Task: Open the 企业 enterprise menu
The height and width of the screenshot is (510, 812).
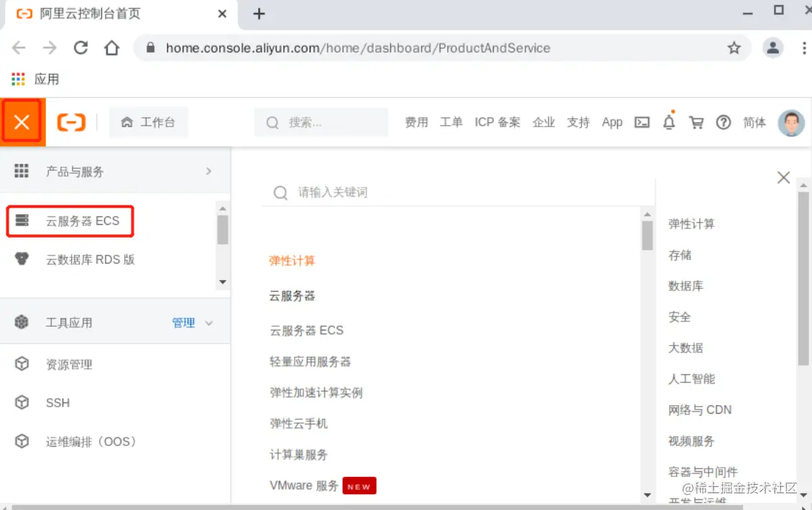Action: click(544, 122)
